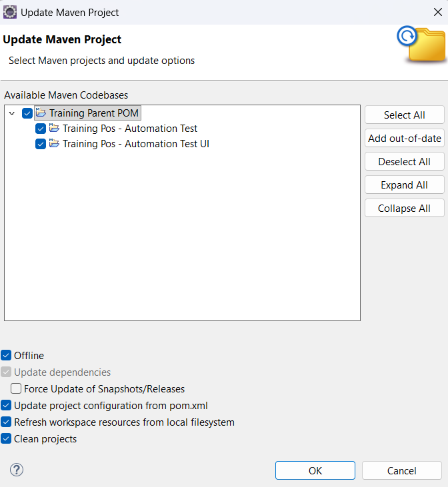Click the Select All button
Image resolution: width=448 pixels, height=487 pixels.
405,115
